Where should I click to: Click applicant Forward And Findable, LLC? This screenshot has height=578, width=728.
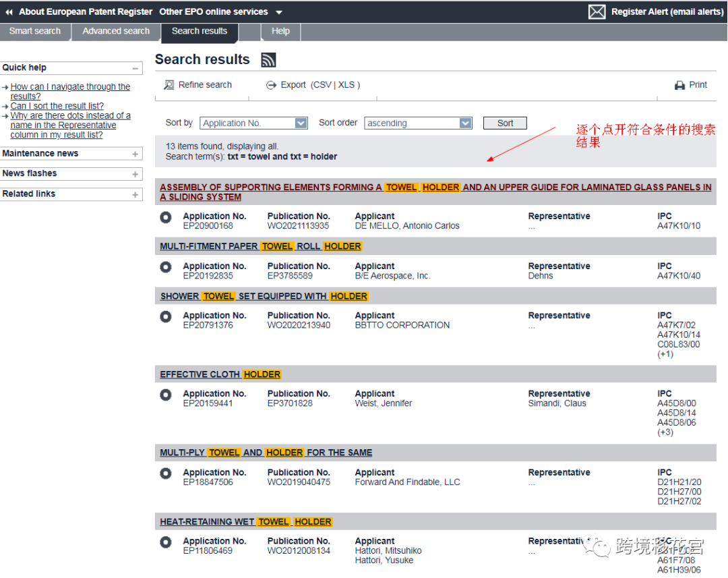tap(407, 482)
